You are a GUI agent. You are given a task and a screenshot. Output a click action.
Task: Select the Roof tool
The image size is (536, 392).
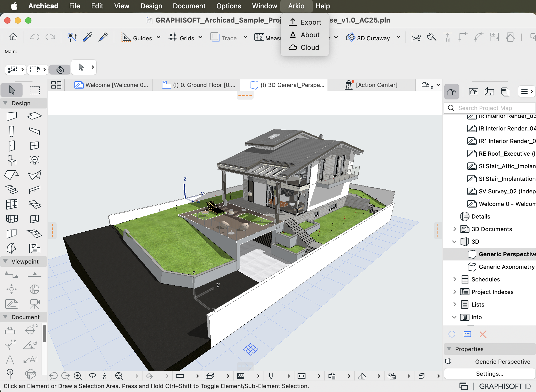12,175
